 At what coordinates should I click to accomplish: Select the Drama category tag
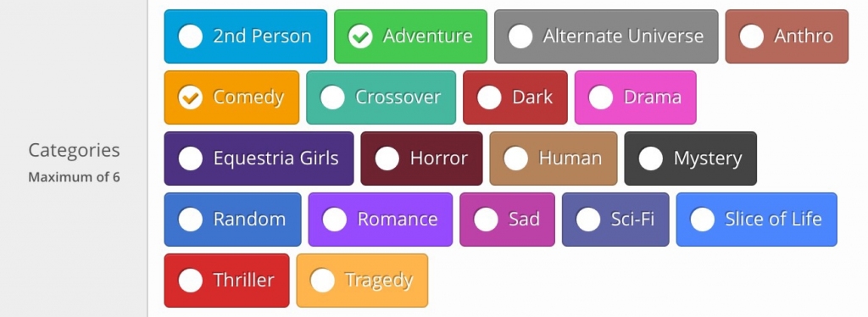[636, 97]
